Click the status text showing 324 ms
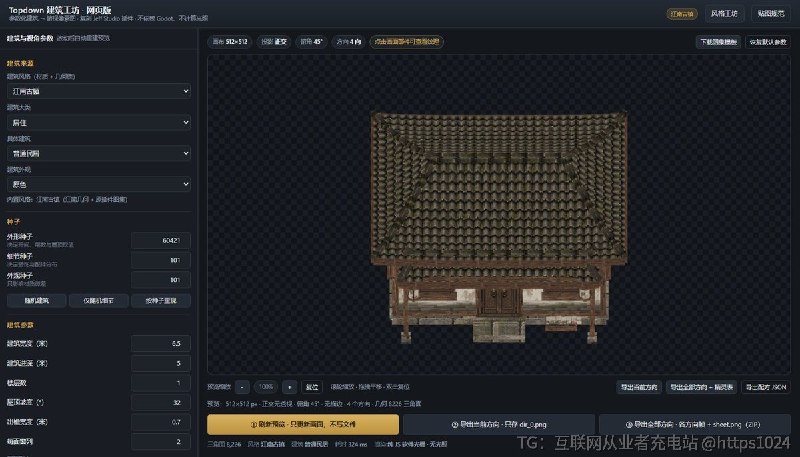The image size is (800, 457). pyautogui.click(x=351, y=444)
